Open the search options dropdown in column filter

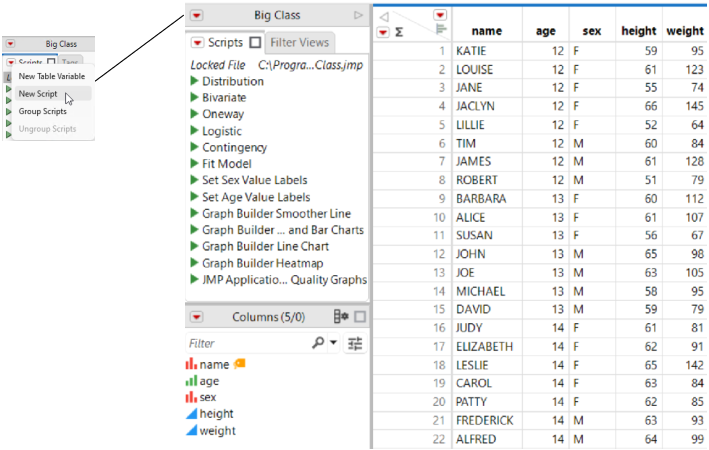coord(333,343)
